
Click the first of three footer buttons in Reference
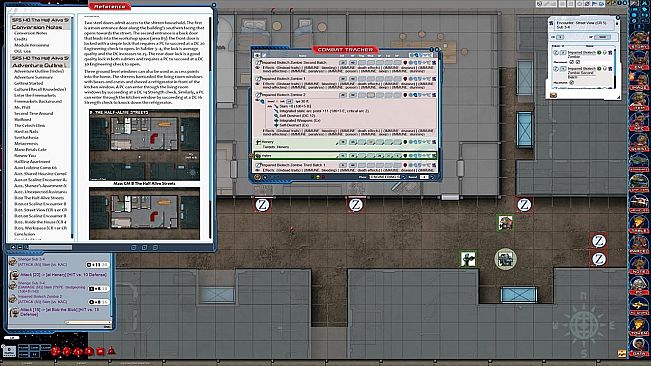pos(134,247)
